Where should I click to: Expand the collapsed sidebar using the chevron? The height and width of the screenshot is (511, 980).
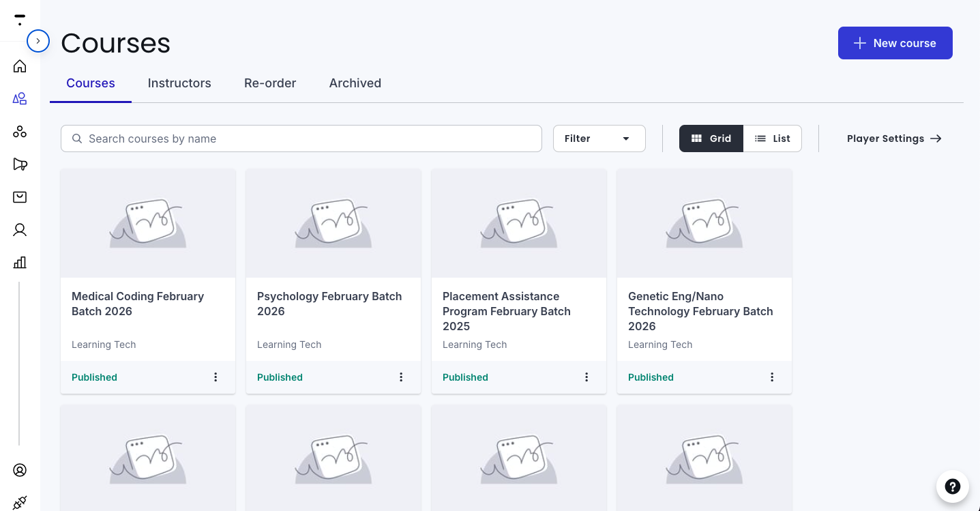38,41
